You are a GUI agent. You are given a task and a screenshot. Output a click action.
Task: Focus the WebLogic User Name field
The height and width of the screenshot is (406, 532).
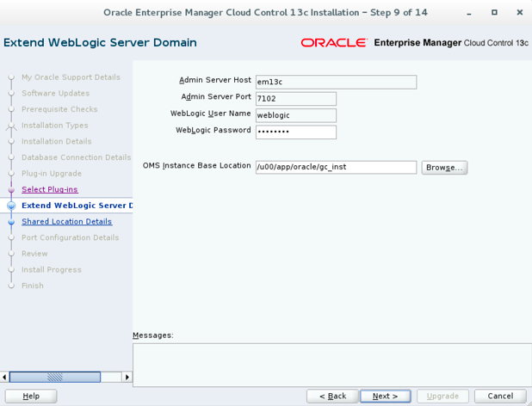296,115
